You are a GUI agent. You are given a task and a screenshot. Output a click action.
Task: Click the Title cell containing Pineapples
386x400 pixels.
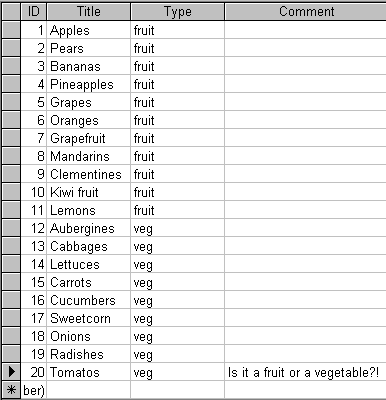tap(89, 84)
